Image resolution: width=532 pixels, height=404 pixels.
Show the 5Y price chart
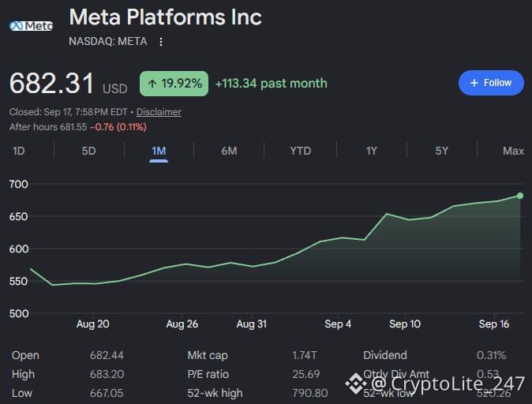tap(442, 151)
